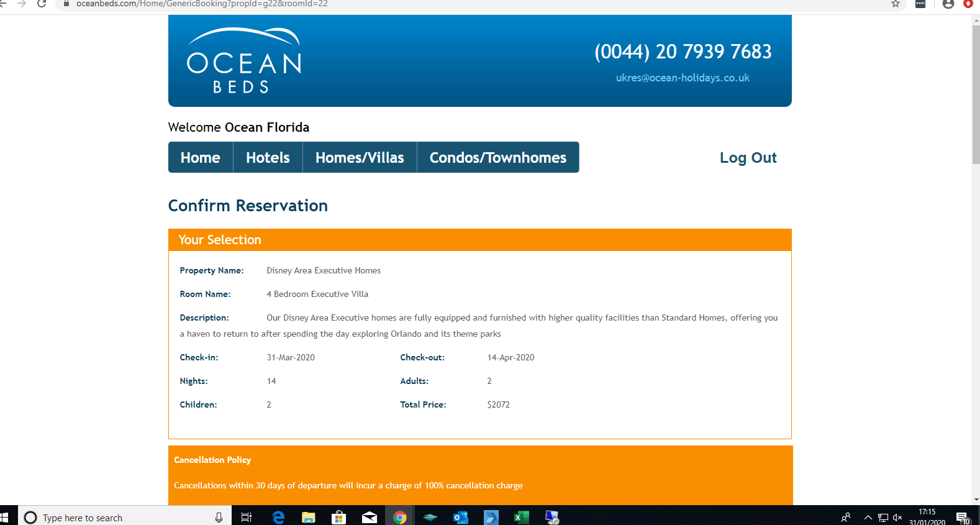Click the total price $2072
Image resolution: width=980 pixels, height=525 pixels.
click(498, 404)
